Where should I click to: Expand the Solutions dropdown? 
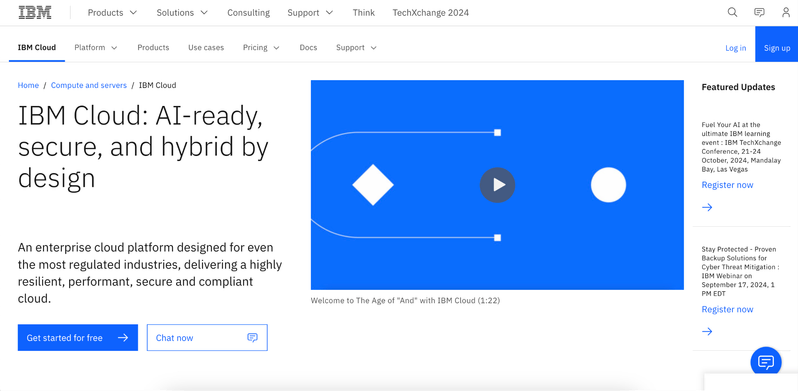pyautogui.click(x=182, y=13)
